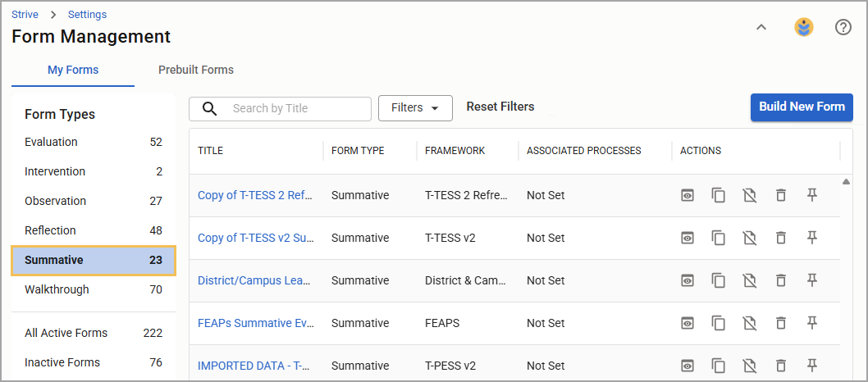Preview the Copy of T-TESS 2 Refresh form

click(687, 195)
